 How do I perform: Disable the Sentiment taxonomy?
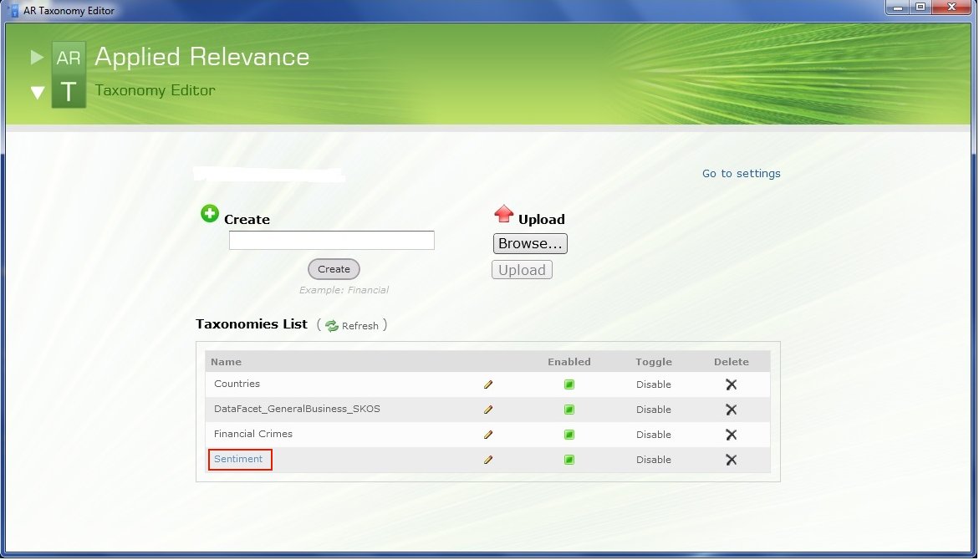coord(654,460)
